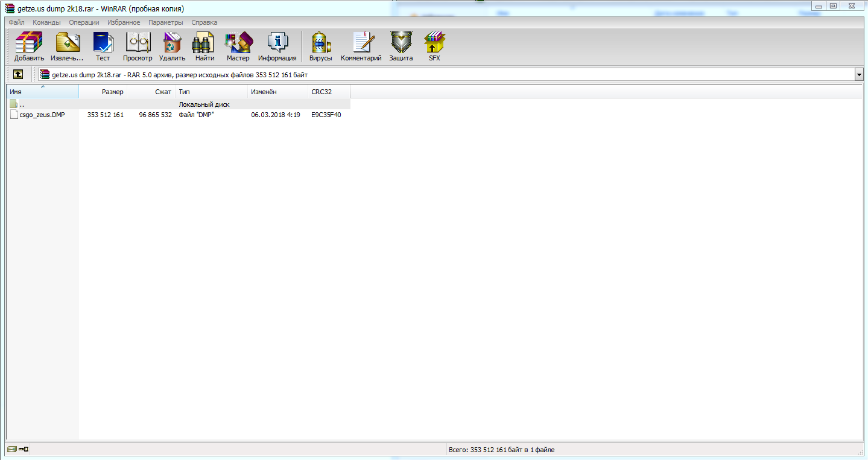Click the packed size 96 865 532
Image resolution: width=868 pixels, height=460 pixels.
coord(156,115)
